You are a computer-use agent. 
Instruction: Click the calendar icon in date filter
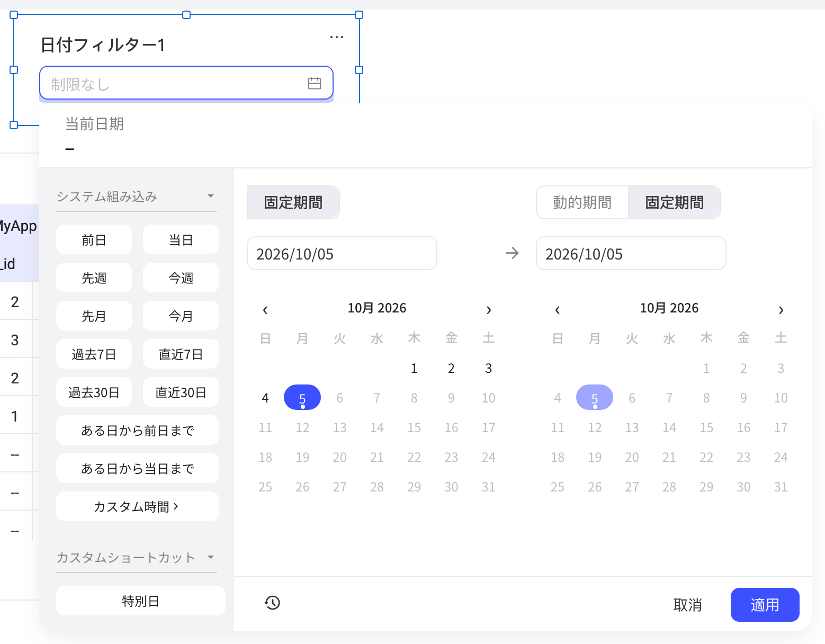tap(315, 83)
